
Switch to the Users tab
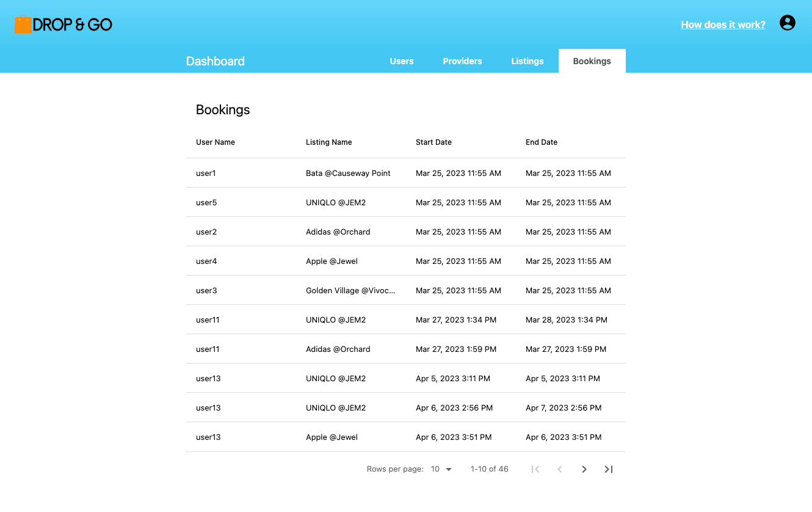pyautogui.click(x=401, y=61)
